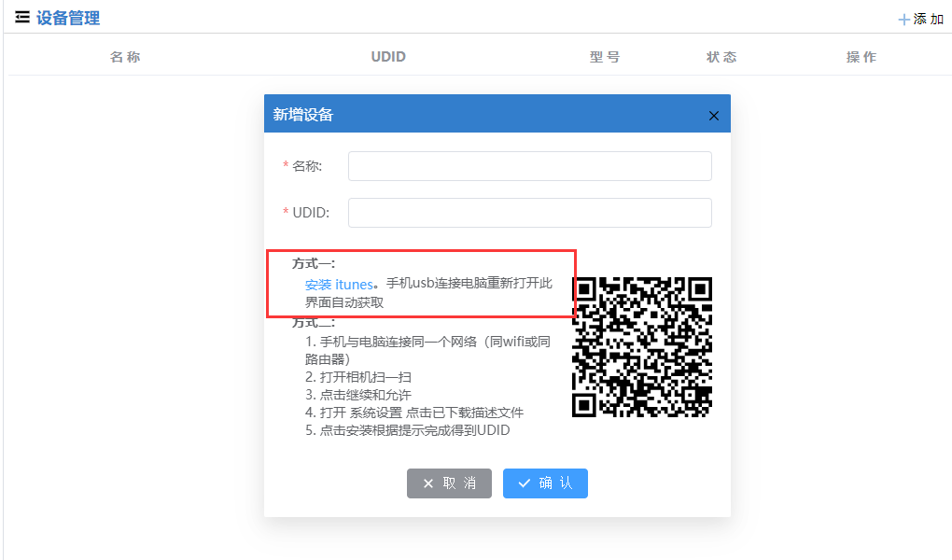Image resolution: width=952 pixels, height=560 pixels.
Task: Click the UDID column header
Action: point(387,56)
